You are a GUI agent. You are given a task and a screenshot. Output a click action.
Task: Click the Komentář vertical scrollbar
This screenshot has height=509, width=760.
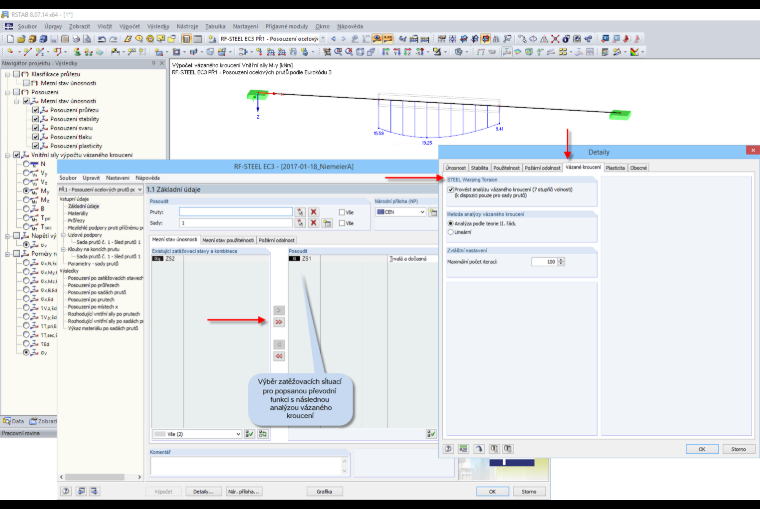pyautogui.click(x=345, y=466)
